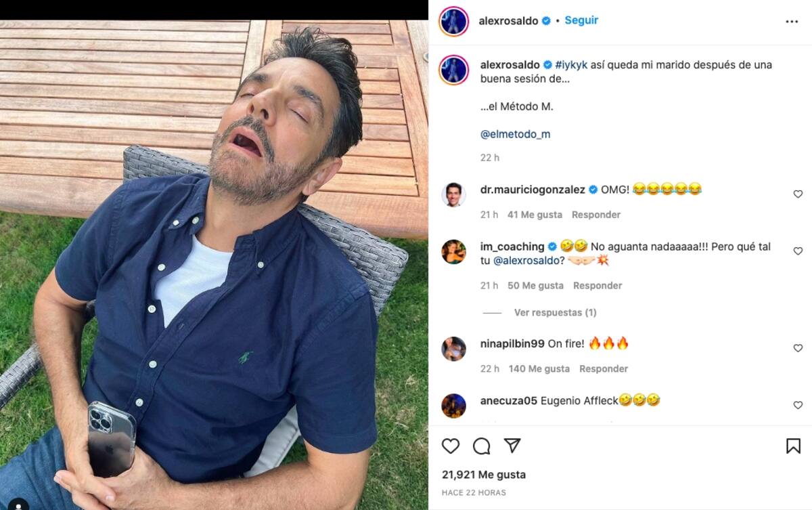This screenshot has width=812, height=510.
Task: Open the #iykyk hashtag link
Action: click(570, 65)
